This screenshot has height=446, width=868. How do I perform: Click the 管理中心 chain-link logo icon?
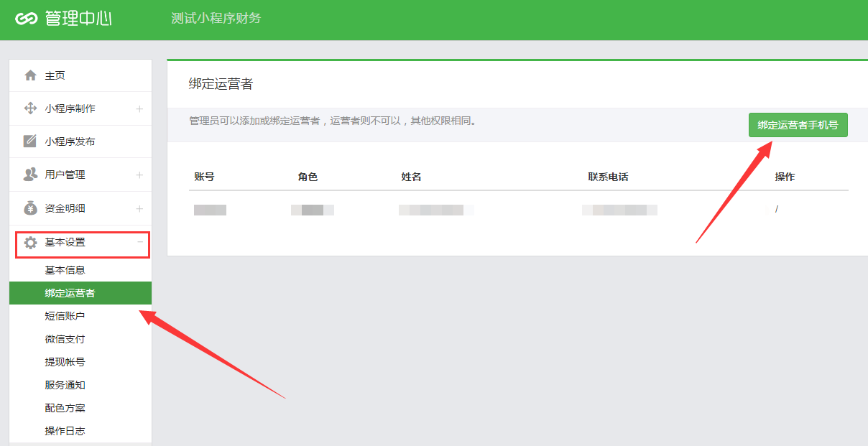[x=26, y=19]
